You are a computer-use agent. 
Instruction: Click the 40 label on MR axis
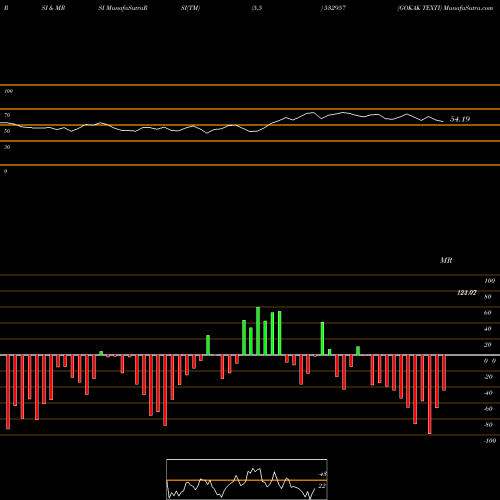(x=488, y=329)
